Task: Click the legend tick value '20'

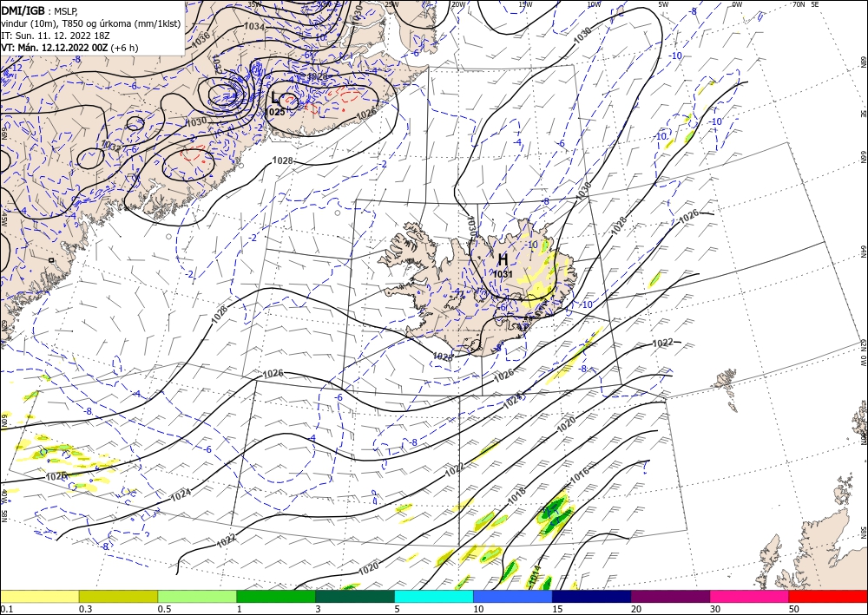Action: click(636, 609)
